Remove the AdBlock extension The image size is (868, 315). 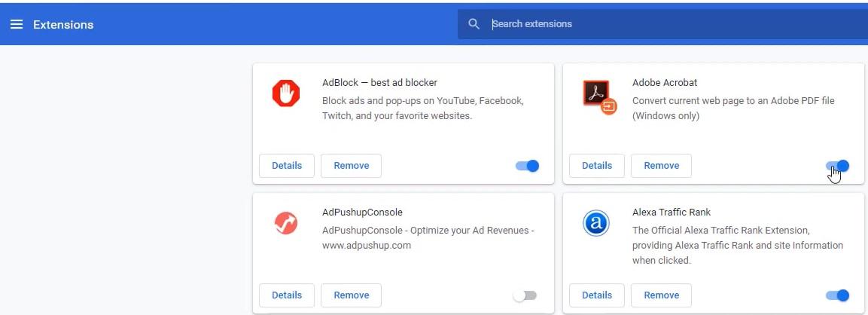coord(351,166)
